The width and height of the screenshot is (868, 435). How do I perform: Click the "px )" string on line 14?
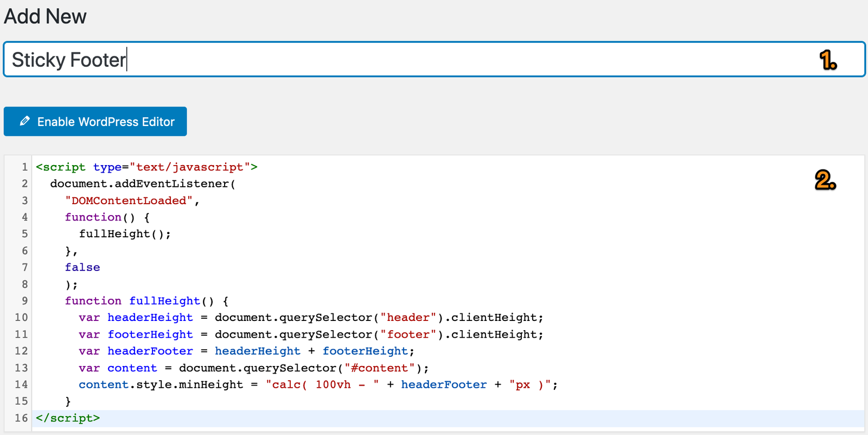(531, 384)
